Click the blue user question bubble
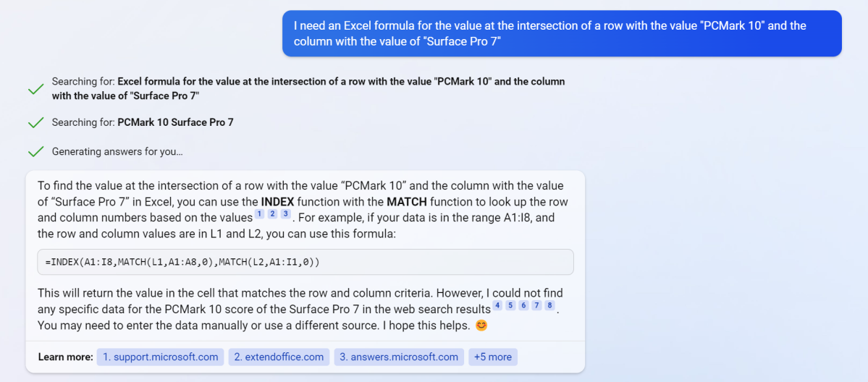The width and height of the screenshot is (868, 382). pyautogui.click(x=561, y=33)
